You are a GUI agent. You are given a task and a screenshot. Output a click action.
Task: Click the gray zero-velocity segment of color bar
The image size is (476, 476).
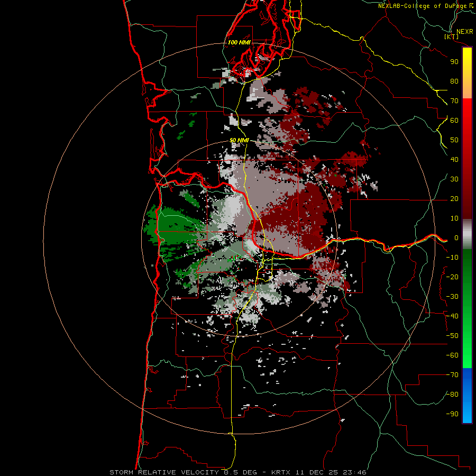pyautogui.click(x=467, y=234)
